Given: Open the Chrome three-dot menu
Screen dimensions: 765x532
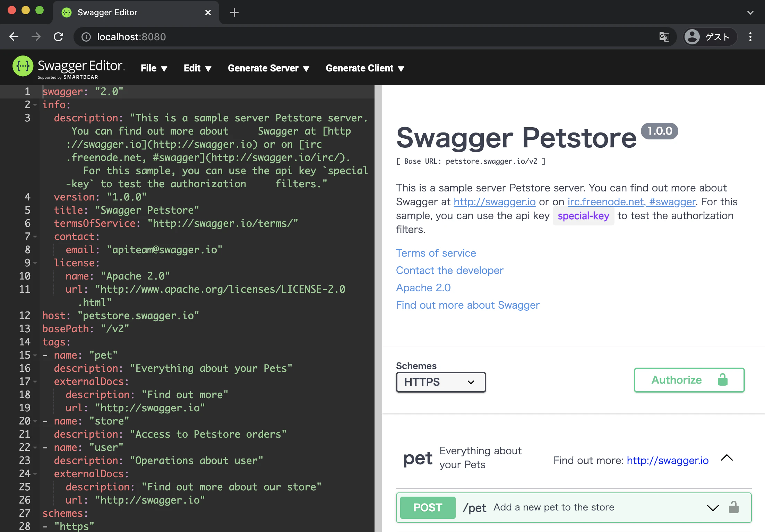Looking at the screenshot, I should coord(750,37).
